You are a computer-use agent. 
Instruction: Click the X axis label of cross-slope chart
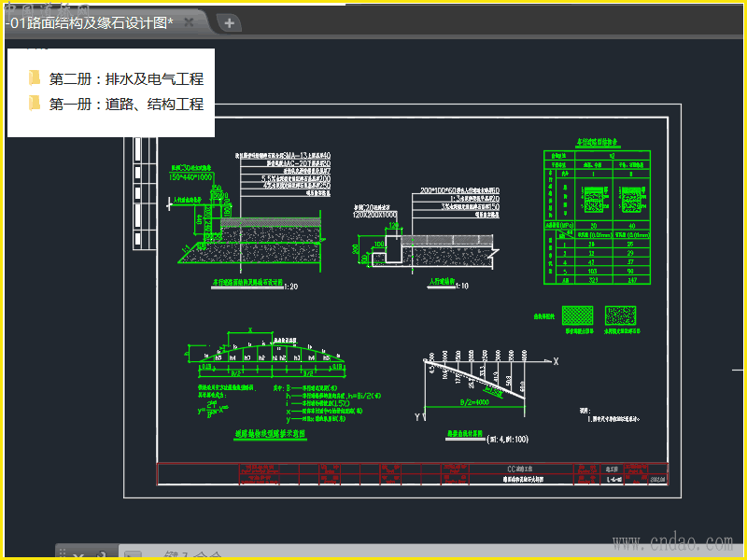(x=556, y=361)
